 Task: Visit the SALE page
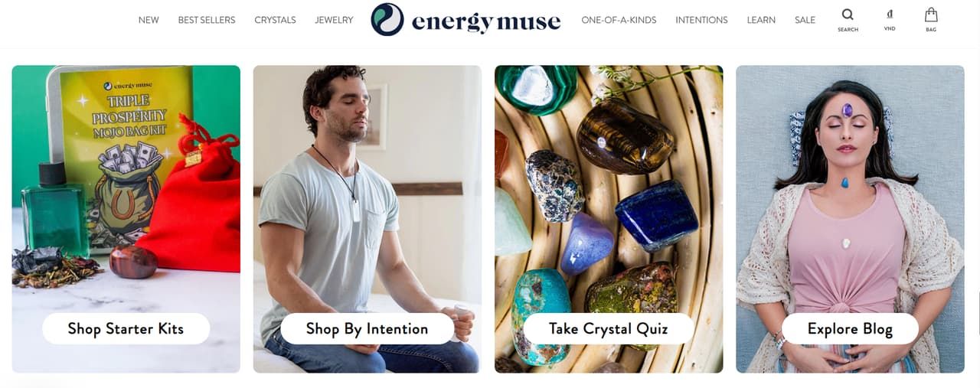pyautogui.click(x=805, y=20)
